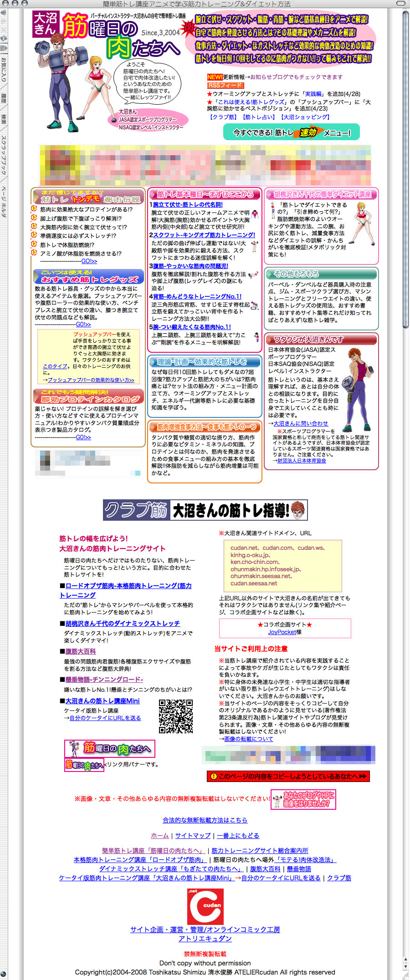Click the 【筋トレ占い】 link
410x980 pixels.
pos(259,117)
